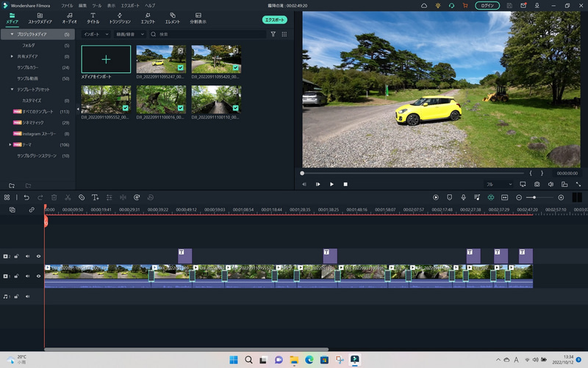Zoom to fit timeline icon
Viewport: 588px width, 368px height.
click(505, 197)
